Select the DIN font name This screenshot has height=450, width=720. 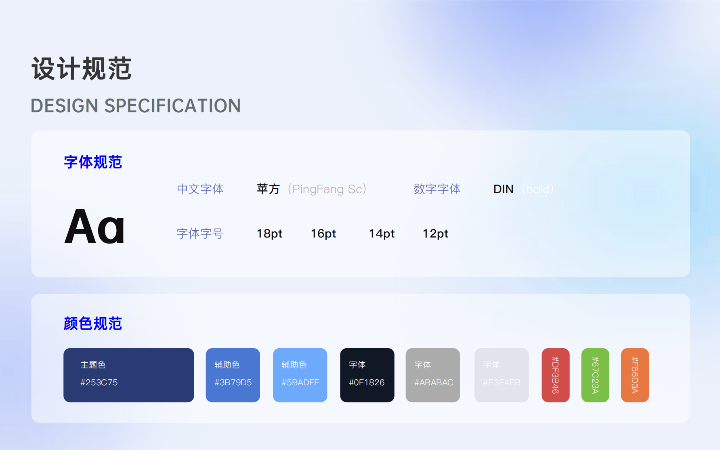tap(503, 189)
